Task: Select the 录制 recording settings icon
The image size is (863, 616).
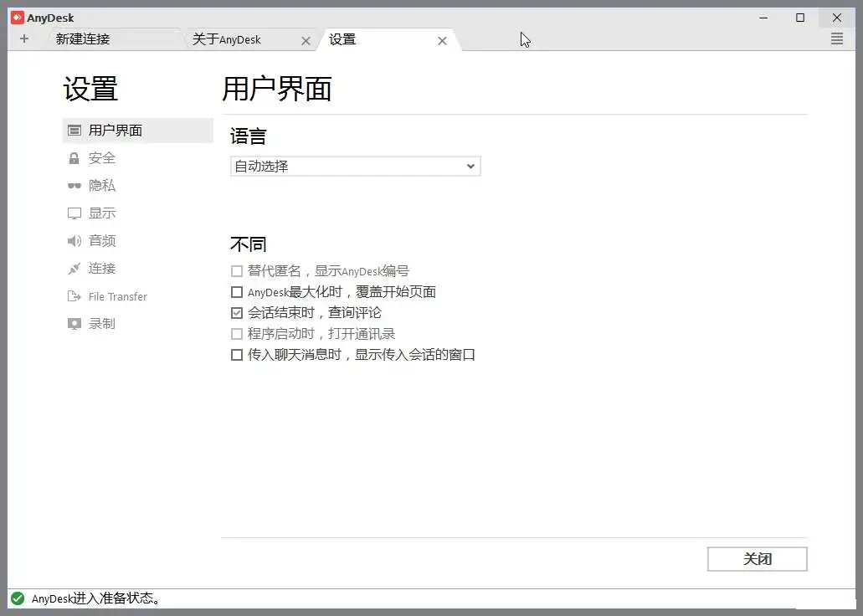Action: (74, 324)
